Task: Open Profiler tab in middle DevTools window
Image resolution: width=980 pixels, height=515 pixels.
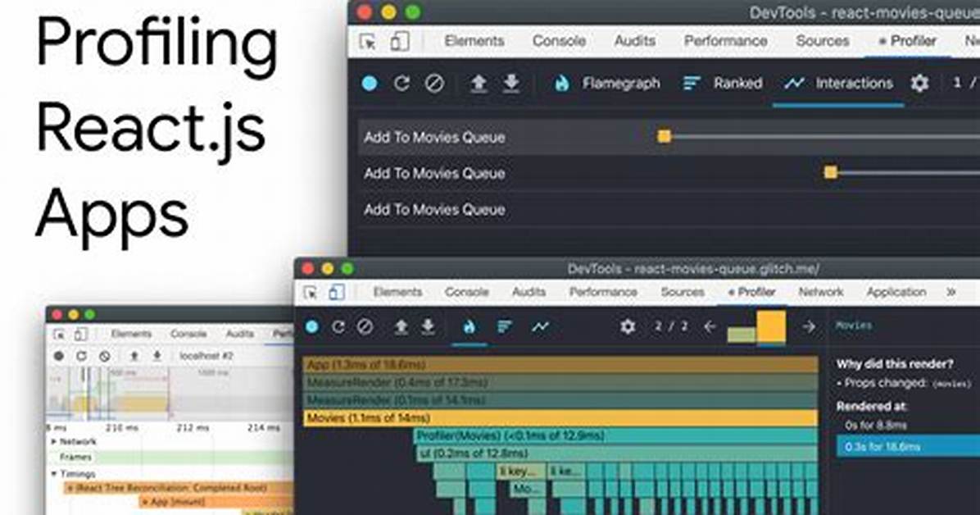Action: tap(752, 292)
